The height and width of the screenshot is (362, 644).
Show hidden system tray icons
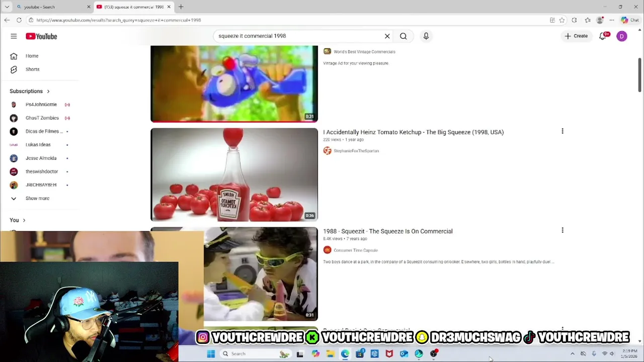pyautogui.click(x=572, y=353)
